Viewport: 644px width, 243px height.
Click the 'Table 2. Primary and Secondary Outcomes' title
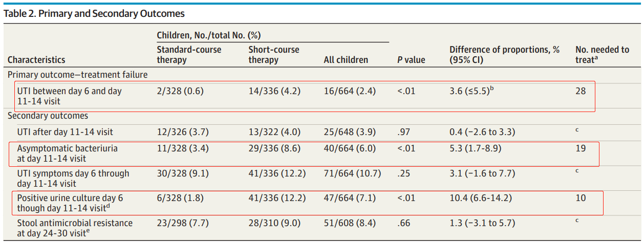[94, 14]
